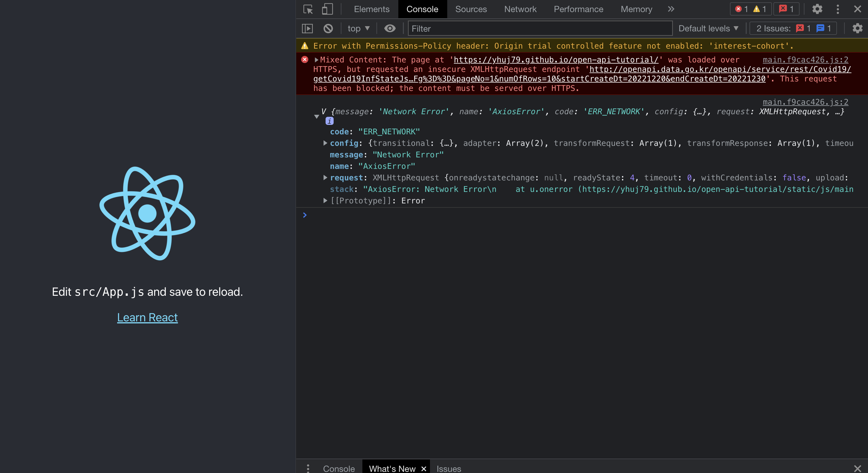The image size is (868, 473).
Task: Expand the config property
Action: click(325, 143)
